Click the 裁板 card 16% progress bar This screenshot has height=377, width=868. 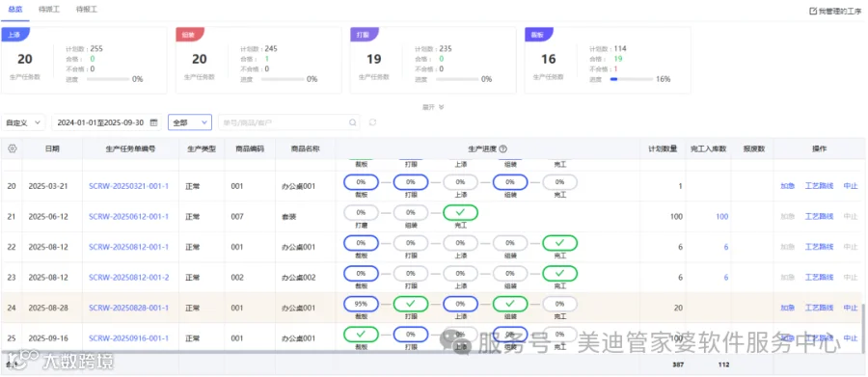click(x=631, y=79)
